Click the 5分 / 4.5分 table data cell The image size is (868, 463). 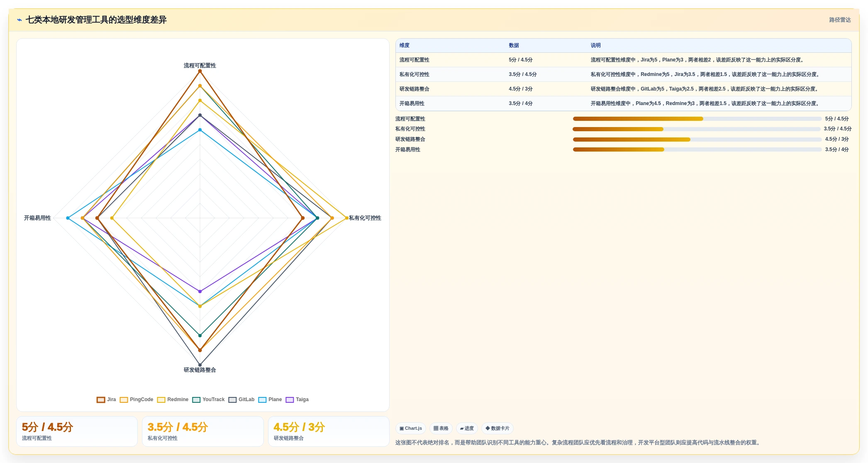click(521, 60)
